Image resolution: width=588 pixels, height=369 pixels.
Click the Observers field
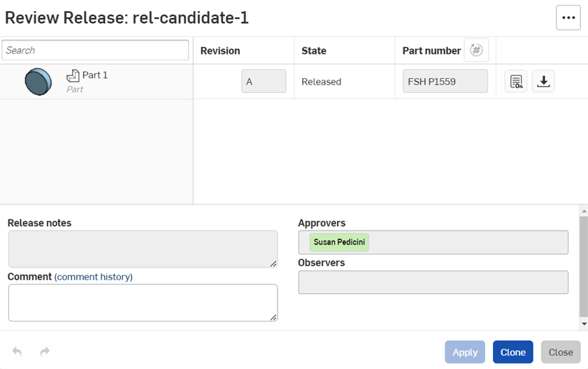tap(433, 282)
